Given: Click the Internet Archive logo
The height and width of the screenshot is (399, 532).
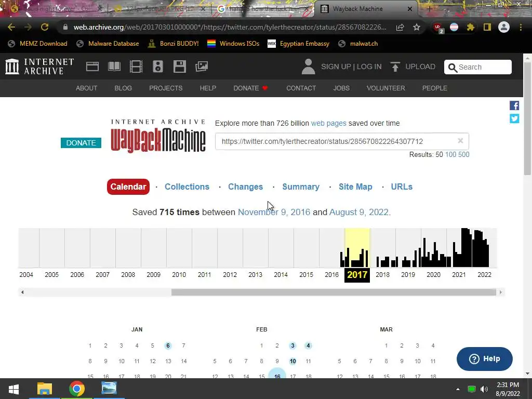Looking at the screenshot, I should coord(39,66).
